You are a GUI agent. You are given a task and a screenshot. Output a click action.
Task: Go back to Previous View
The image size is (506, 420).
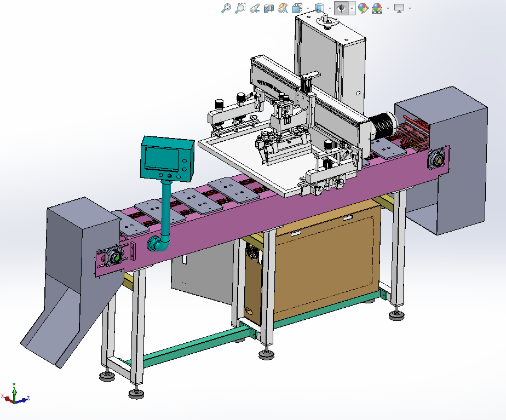point(255,8)
